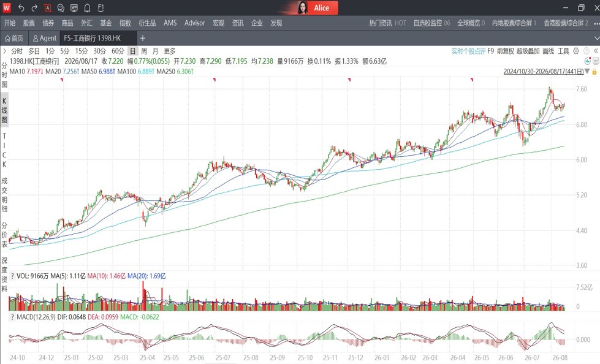Open the Advisor menu
600x364 pixels.
pyautogui.click(x=195, y=23)
